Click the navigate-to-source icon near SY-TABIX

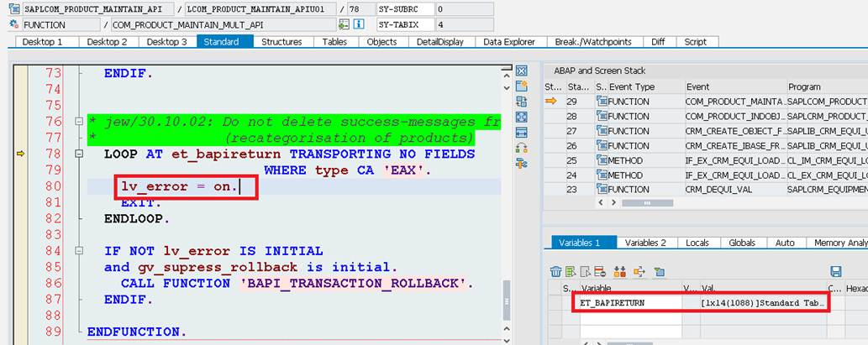345,24
